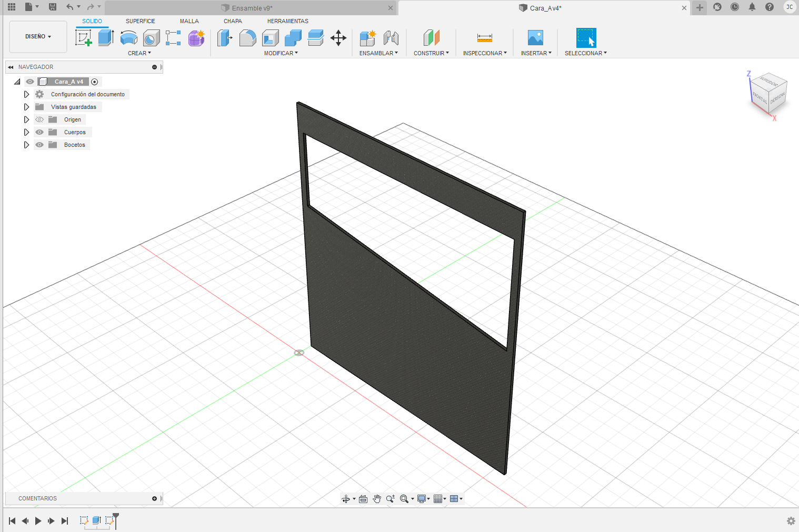This screenshot has height=532, width=799.
Task: Select the Orbit navigation tool
Action: (345, 499)
